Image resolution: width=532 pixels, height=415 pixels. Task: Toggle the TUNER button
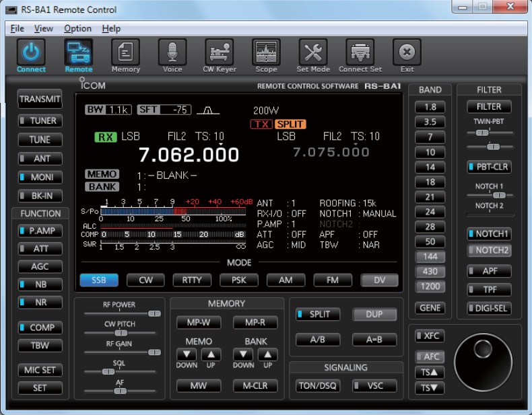[x=40, y=120]
